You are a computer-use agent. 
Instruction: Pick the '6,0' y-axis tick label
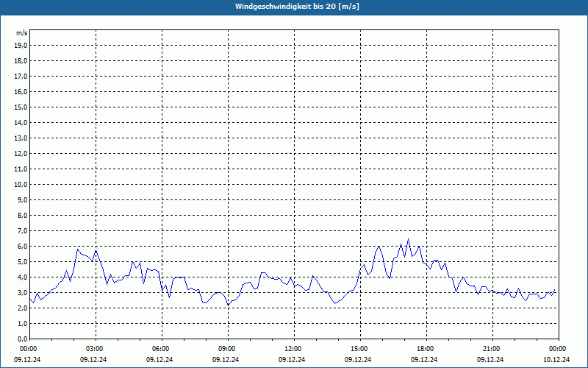click(x=23, y=246)
